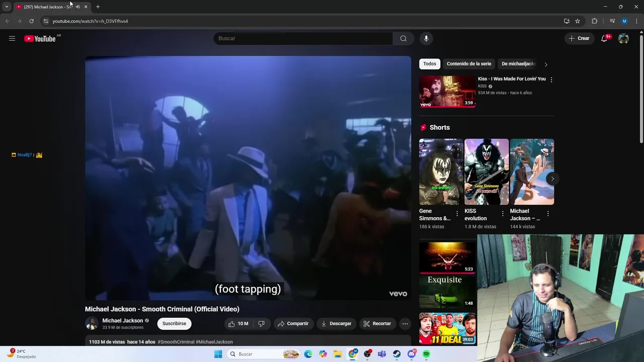Open a new browser tab
The width and height of the screenshot is (644, 362).
tap(98, 7)
